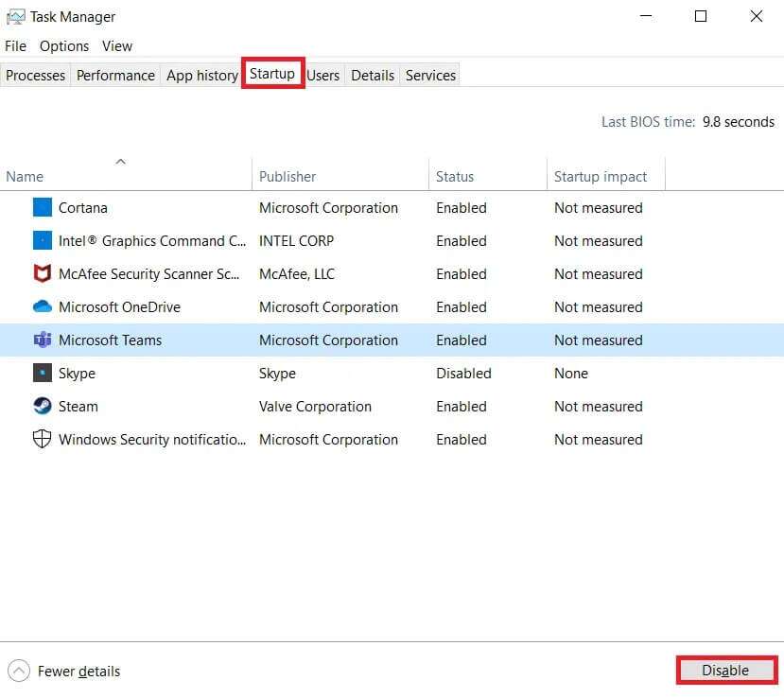Select the Microsoft OneDrive entry
The height and width of the screenshot is (698, 784).
[119, 306]
